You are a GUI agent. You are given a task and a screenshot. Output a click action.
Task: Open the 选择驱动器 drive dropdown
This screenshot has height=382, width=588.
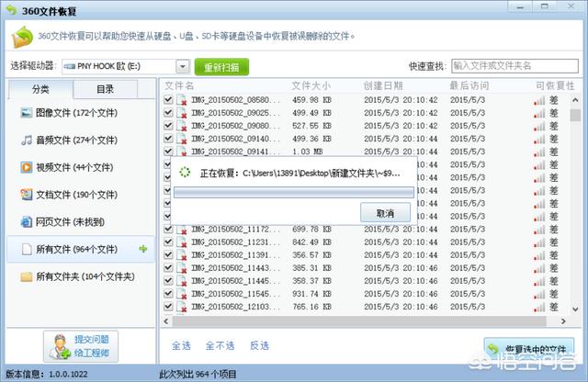click(185, 67)
